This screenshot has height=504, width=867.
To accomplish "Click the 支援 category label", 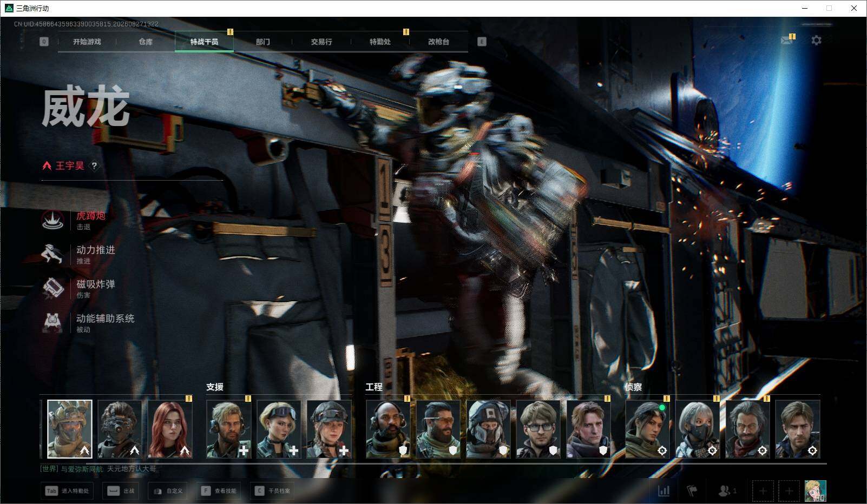I will (x=215, y=387).
